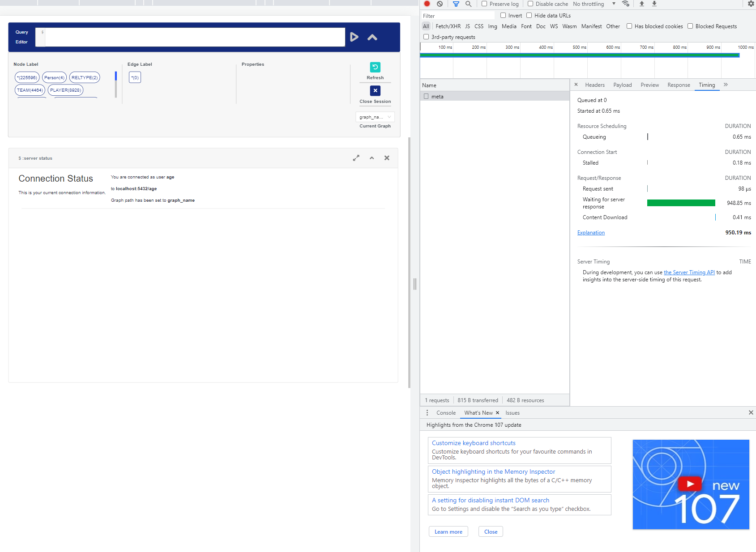
Task: Filter requests by JS type
Action: [x=467, y=26]
